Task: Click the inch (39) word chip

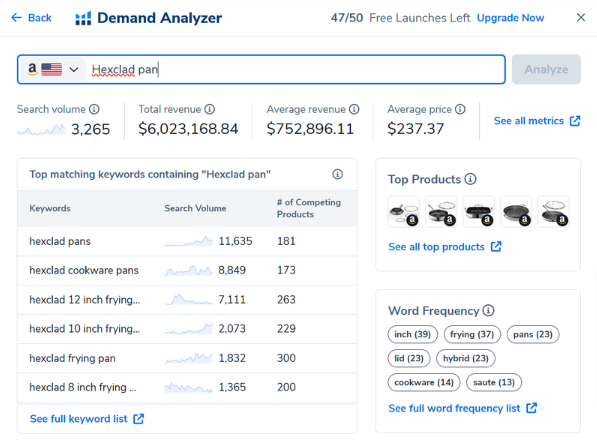Action: tap(413, 334)
